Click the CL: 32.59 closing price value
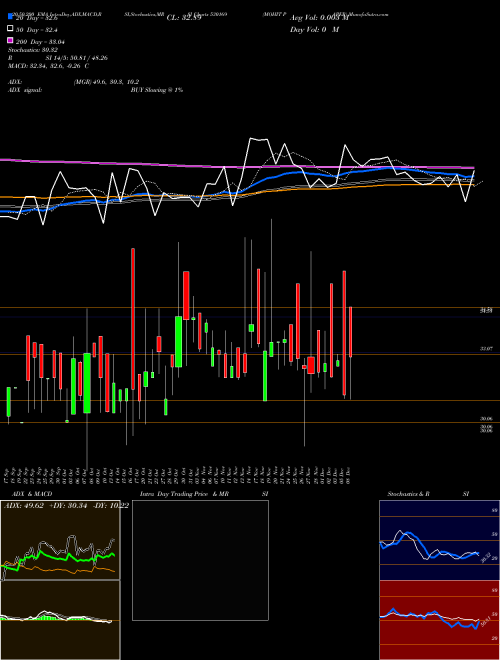 click(x=184, y=18)
